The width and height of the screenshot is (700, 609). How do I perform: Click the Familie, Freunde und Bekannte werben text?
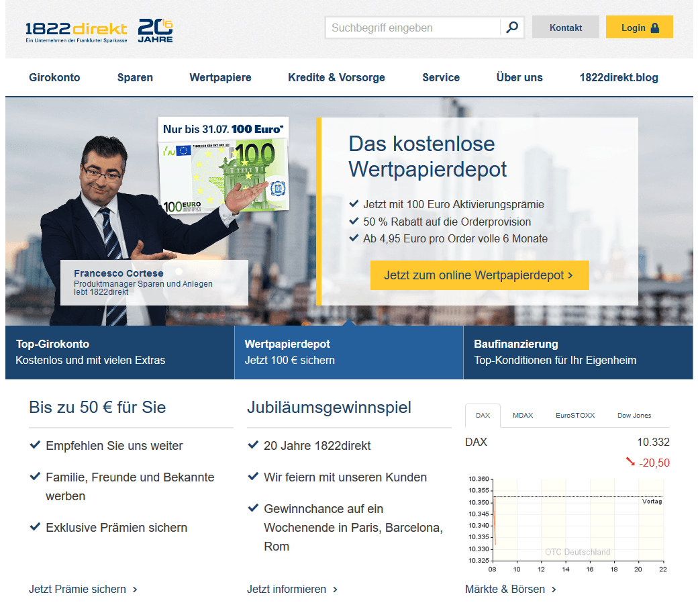pyautogui.click(x=130, y=487)
